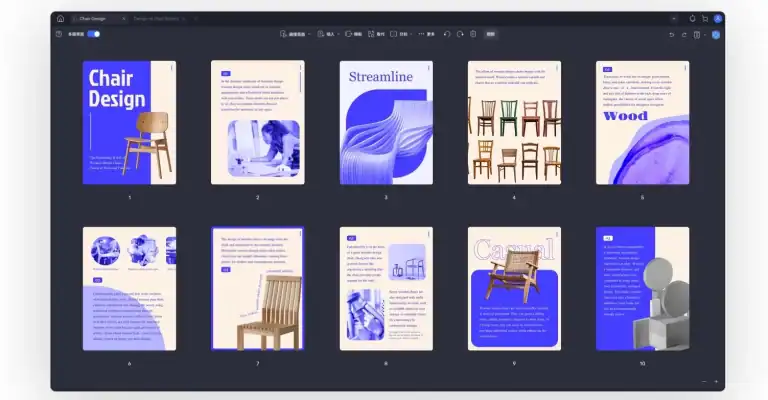Open the user avatar at top right

(718, 18)
